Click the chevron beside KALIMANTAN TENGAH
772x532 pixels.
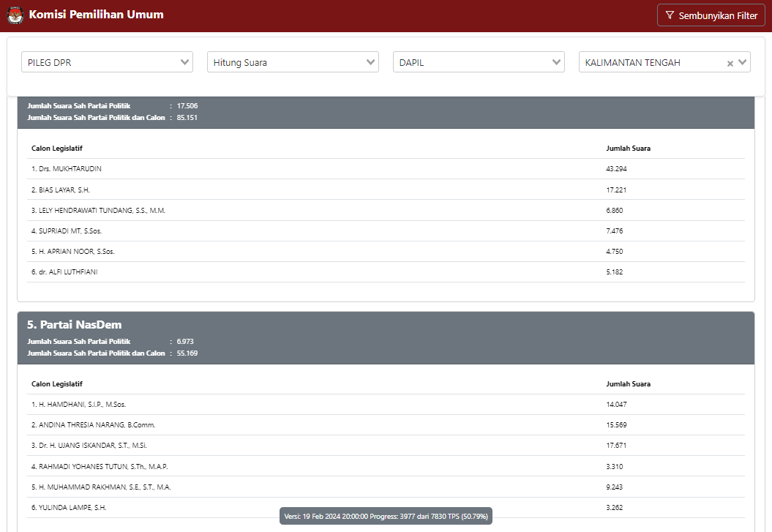743,62
